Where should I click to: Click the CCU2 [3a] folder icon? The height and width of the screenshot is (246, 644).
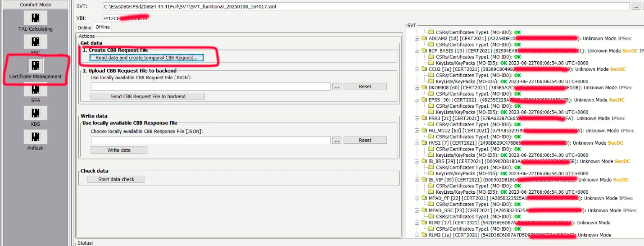coord(424,69)
